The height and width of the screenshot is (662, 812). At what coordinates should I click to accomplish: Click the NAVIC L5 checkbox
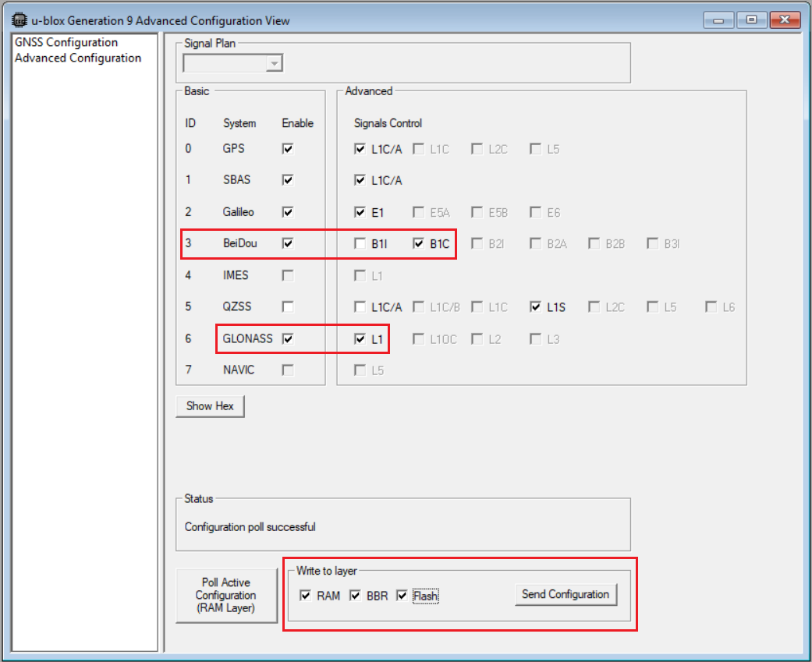pos(360,370)
